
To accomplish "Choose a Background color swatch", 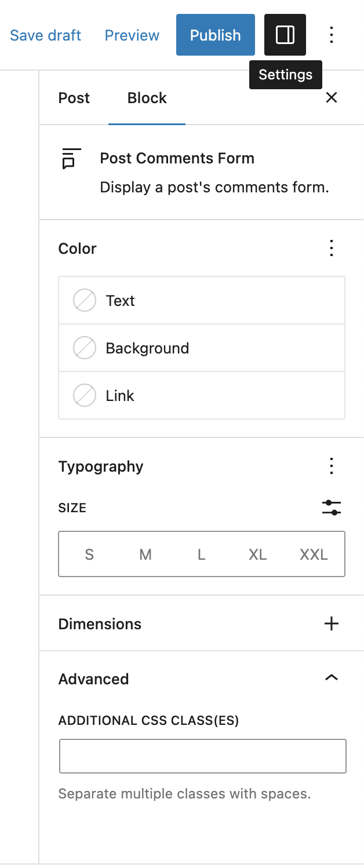I will 84,348.
